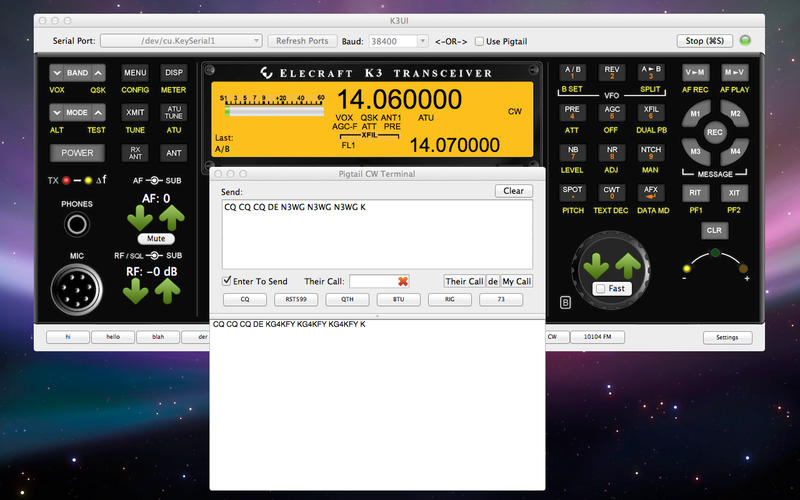Toggle the XIT button
The width and height of the screenshot is (800, 500).
click(x=735, y=193)
